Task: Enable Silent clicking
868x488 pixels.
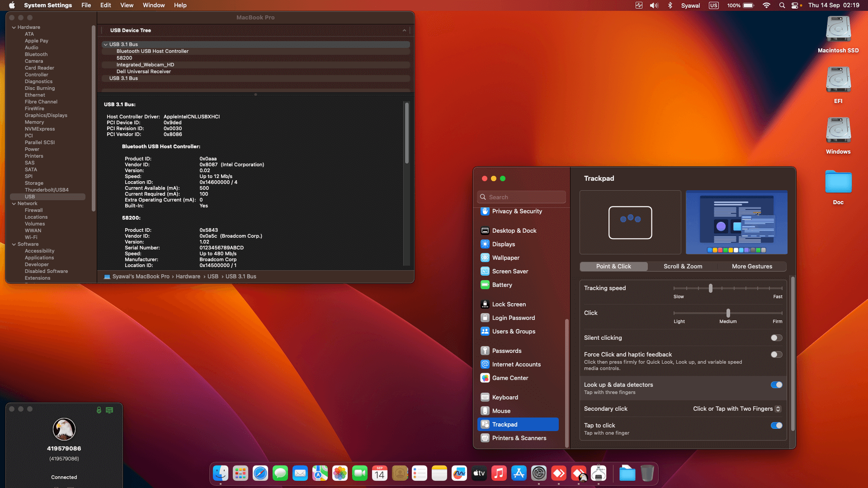Action: pos(776,338)
